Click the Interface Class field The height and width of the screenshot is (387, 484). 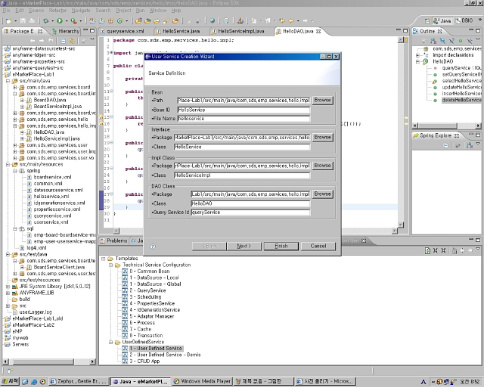(242, 147)
